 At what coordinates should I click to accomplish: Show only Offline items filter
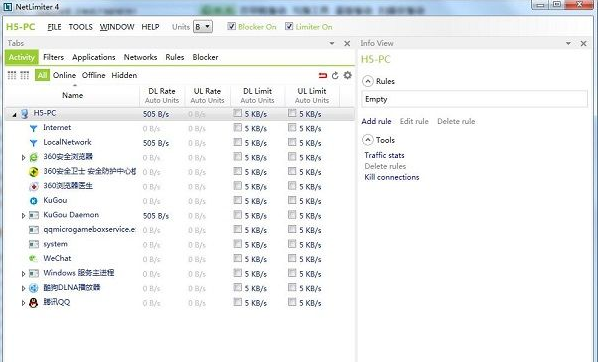(93, 75)
